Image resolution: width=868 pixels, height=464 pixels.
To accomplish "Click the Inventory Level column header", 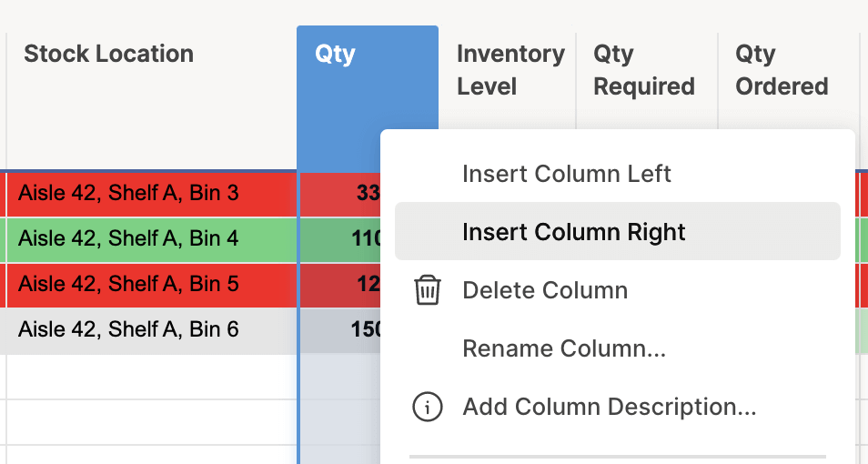I will tap(508, 70).
